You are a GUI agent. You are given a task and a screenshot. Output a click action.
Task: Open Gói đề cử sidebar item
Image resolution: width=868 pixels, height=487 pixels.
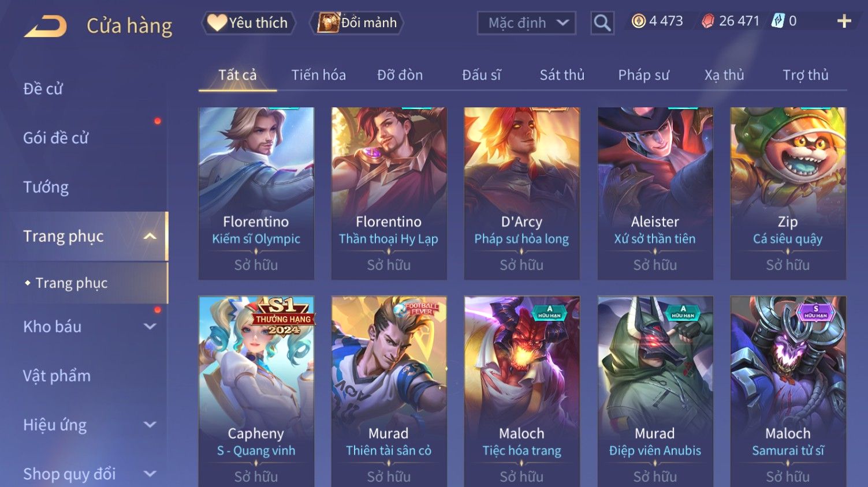(x=55, y=138)
